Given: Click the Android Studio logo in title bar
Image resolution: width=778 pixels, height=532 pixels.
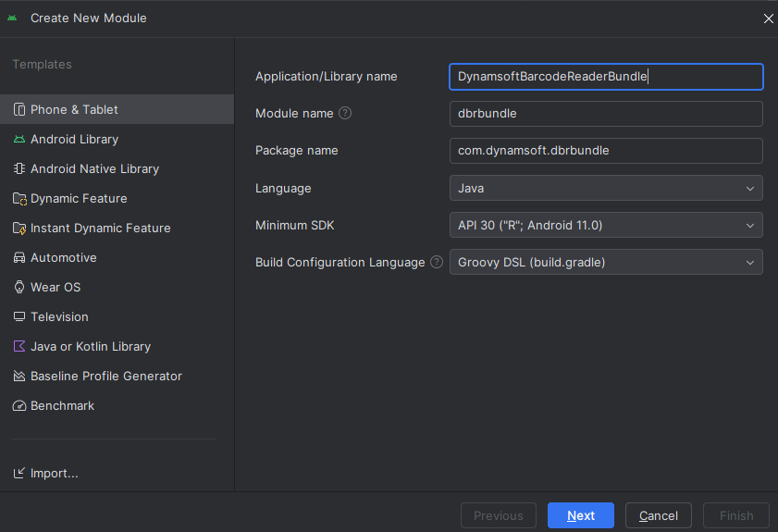Looking at the screenshot, I should (x=12, y=18).
